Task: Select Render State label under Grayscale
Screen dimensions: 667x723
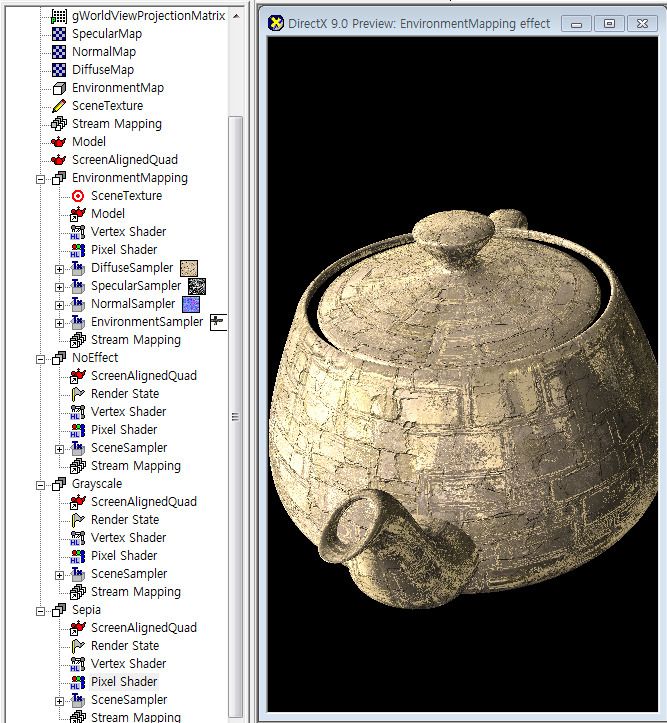Action: click(x=125, y=520)
